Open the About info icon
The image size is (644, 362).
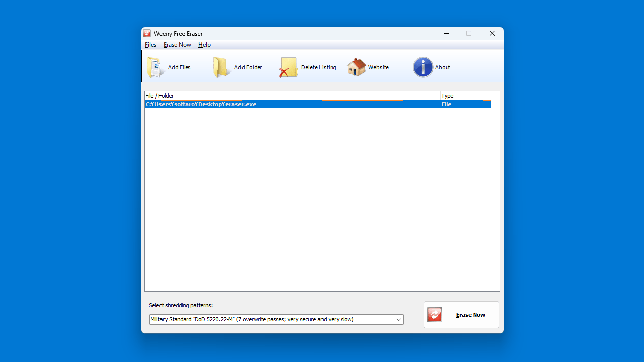(x=423, y=67)
